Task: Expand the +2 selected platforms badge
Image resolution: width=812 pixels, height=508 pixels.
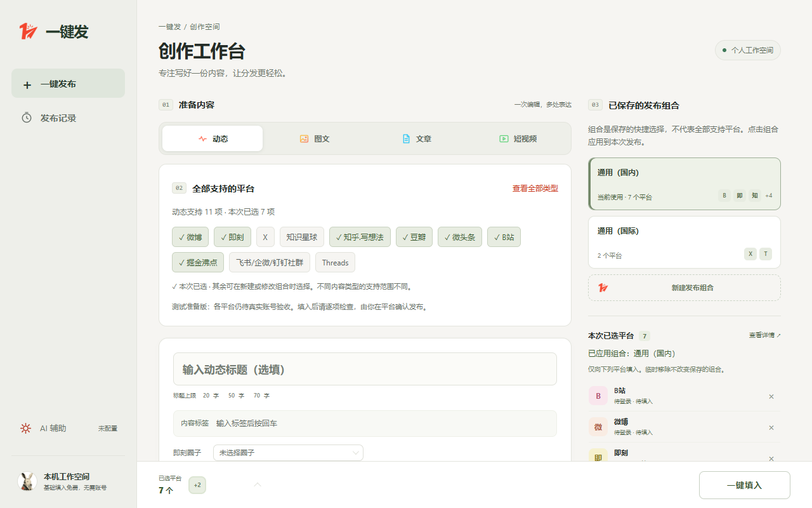Action: [197, 485]
